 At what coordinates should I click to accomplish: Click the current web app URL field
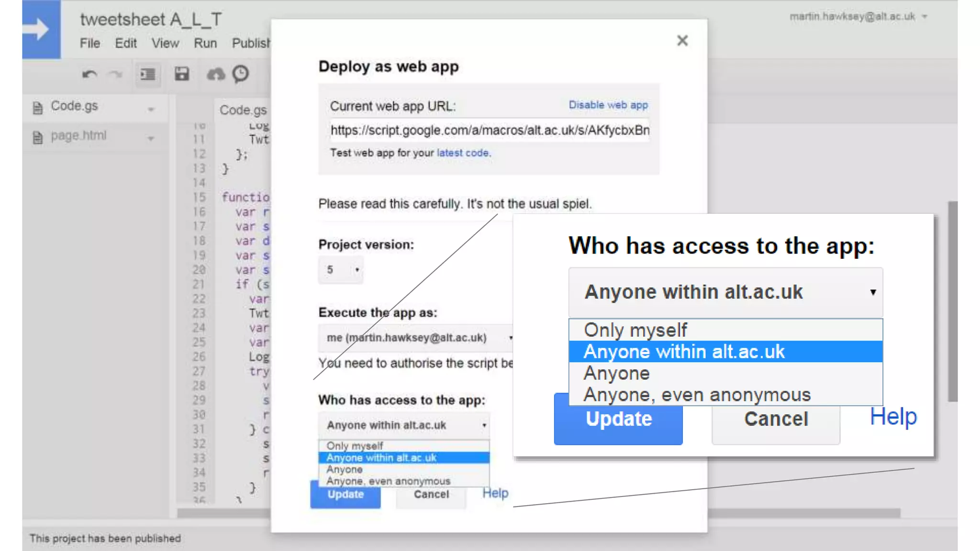click(489, 131)
